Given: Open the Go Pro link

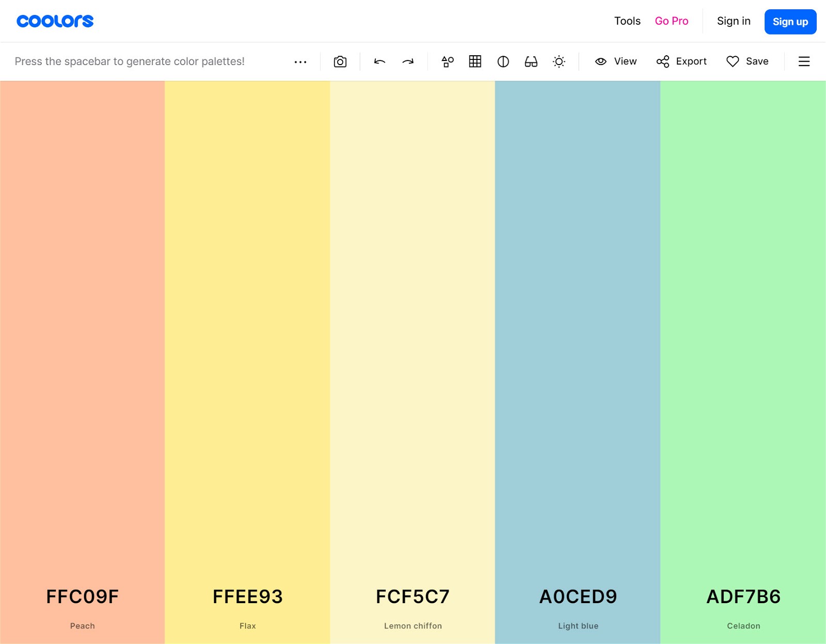Looking at the screenshot, I should click(672, 21).
